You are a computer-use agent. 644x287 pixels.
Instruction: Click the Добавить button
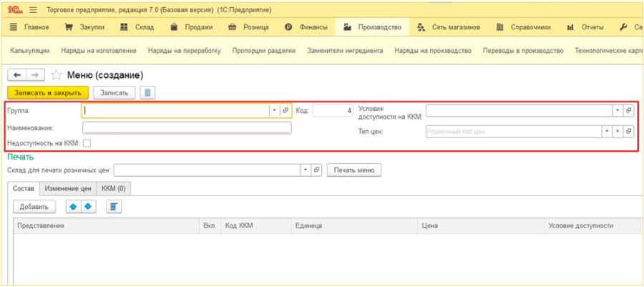pyautogui.click(x=34, y=207)
